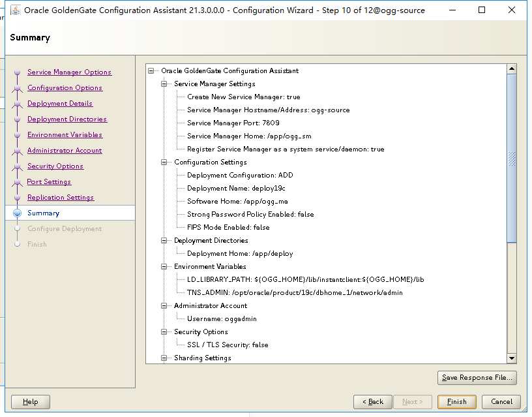The height and width of the screenshot is (417, 532).
Task: Select 'SSL / TLS Security: false' row
Action: (x=228, y=345)
